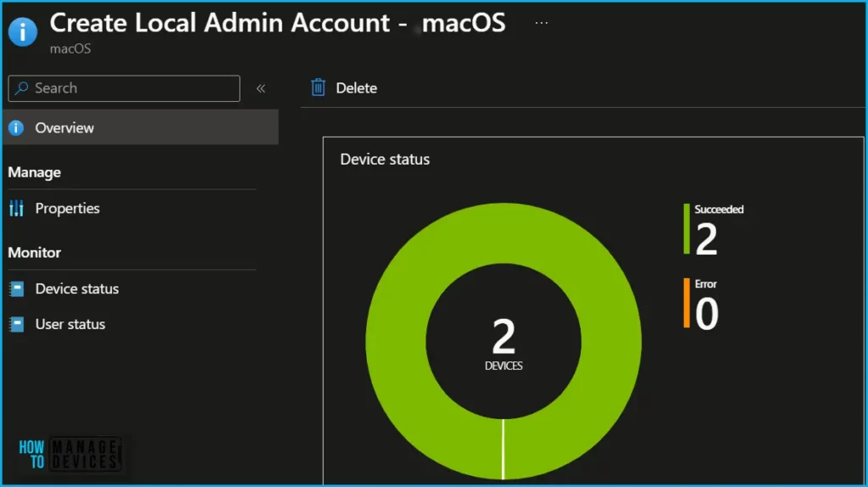The image size is (868, 487).
Task: Click the Overview info icon in the sidebar
Action: pyautogui.click(x=16, y=127)
